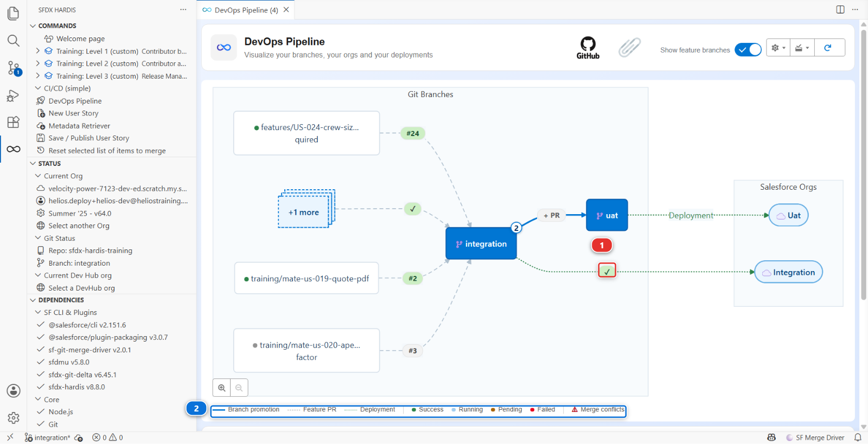Click the paperclip icon next to GitHub
This screenshot has width=868, height=444.
[629, 48]
